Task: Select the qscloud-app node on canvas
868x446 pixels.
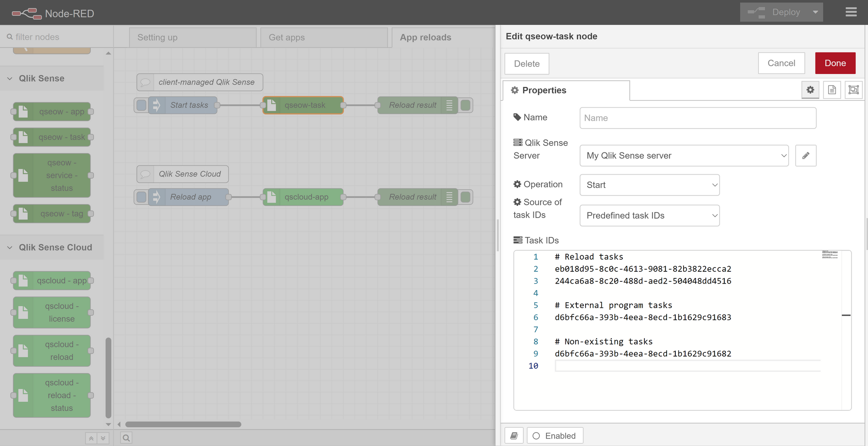Action: 303,197
